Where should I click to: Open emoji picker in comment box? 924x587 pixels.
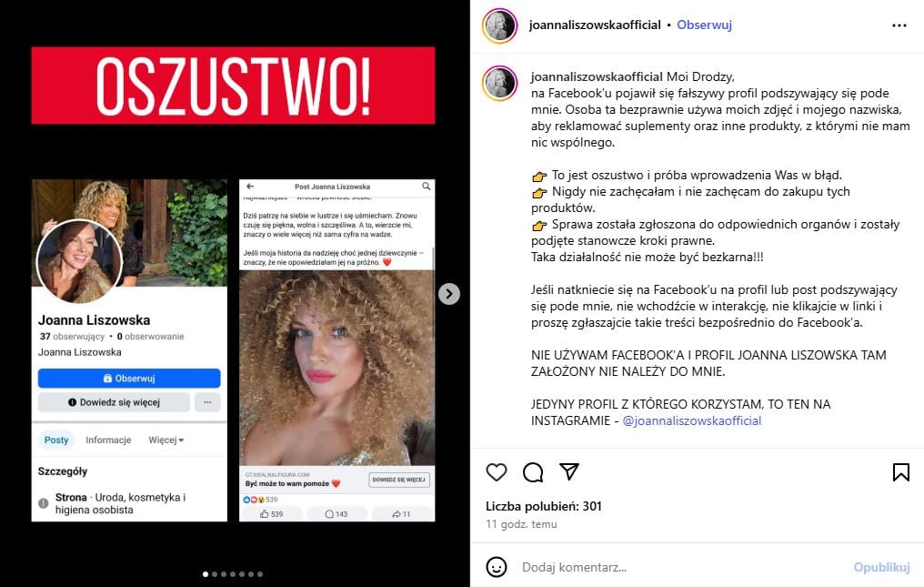coord(497,567)
